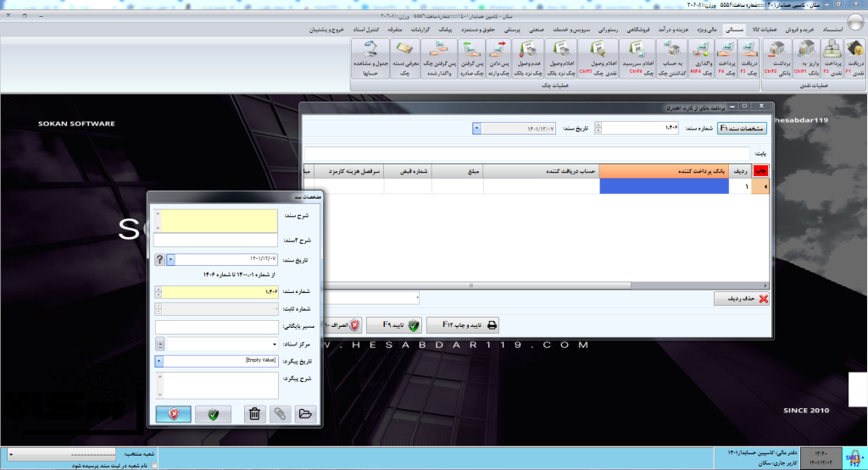
Task: Click the شرح ۲ سند input field
Action: (x=215, y=240)
